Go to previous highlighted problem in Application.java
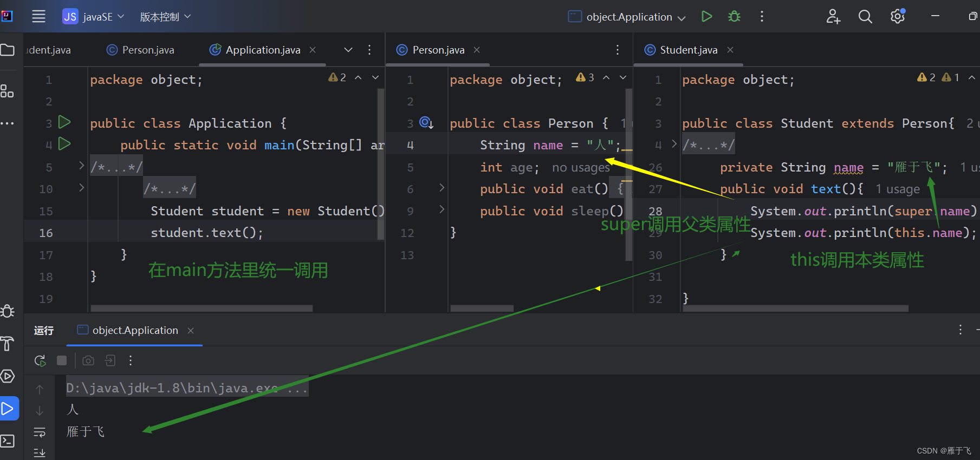Viewport: 980px width, 460px height. pos(358,78)
